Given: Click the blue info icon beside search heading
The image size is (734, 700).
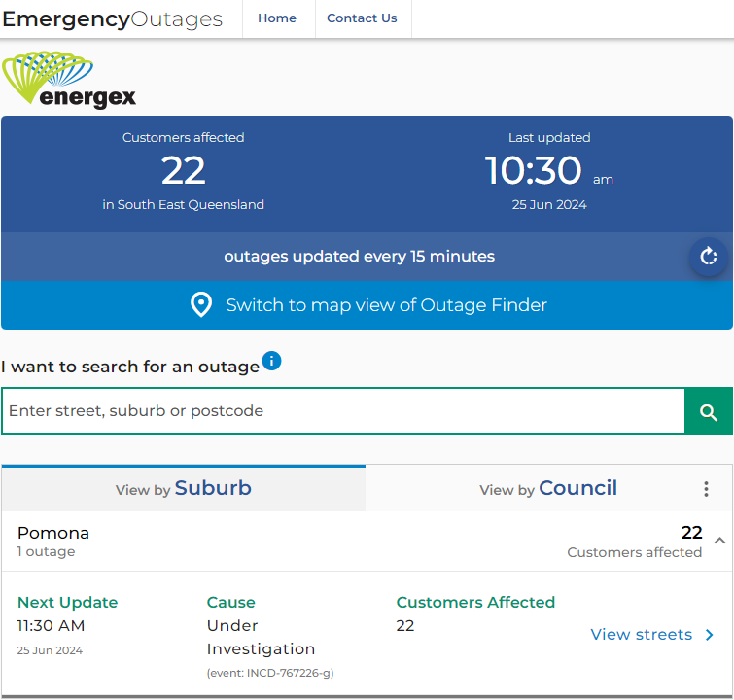Looking at the screenshot, I should tap(272, 362).
